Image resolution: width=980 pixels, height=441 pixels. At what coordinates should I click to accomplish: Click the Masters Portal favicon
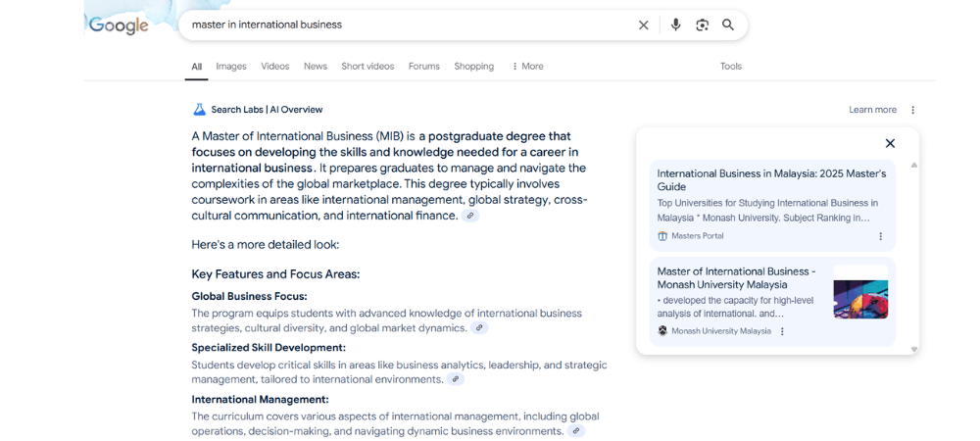tap(662, 236)
